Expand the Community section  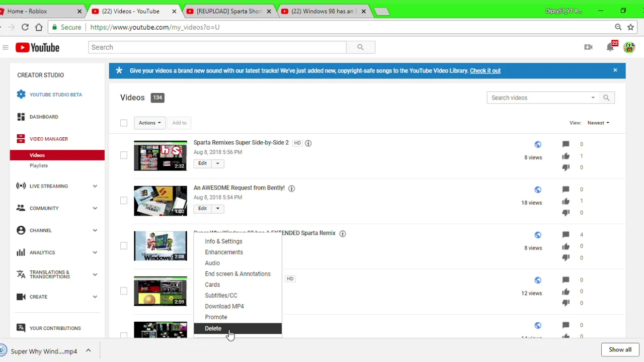pyautogui.click(x=95, y=208)
